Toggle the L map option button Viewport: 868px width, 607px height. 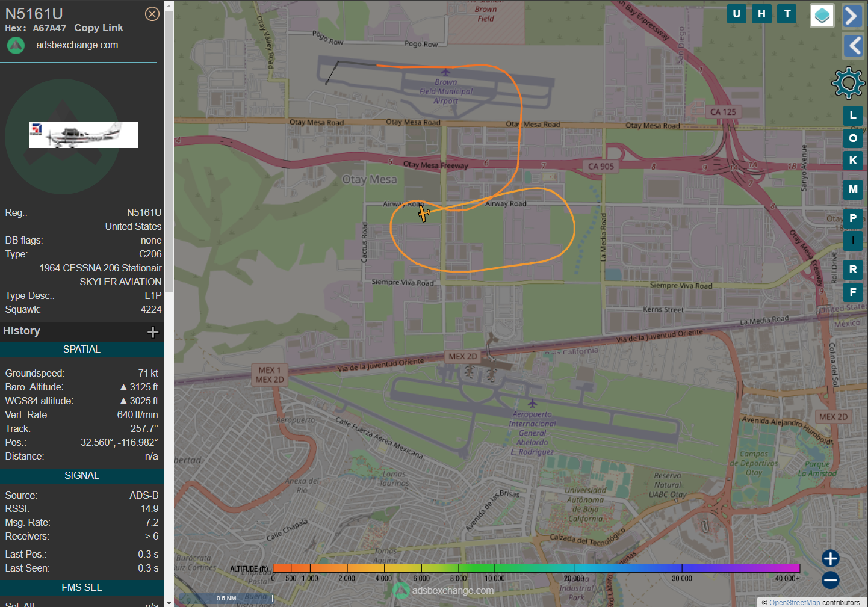pos(853,116)
